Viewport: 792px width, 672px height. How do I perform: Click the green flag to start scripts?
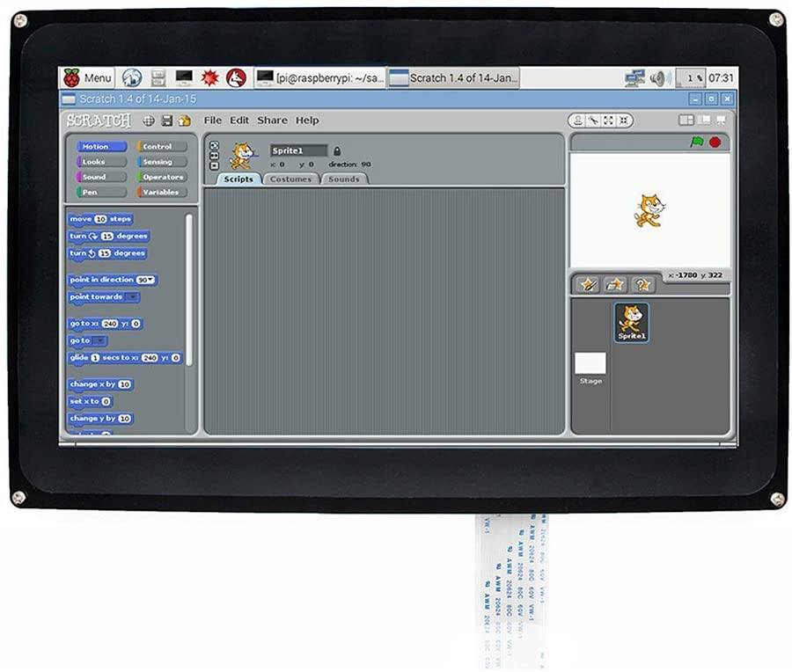pos(697,142)
